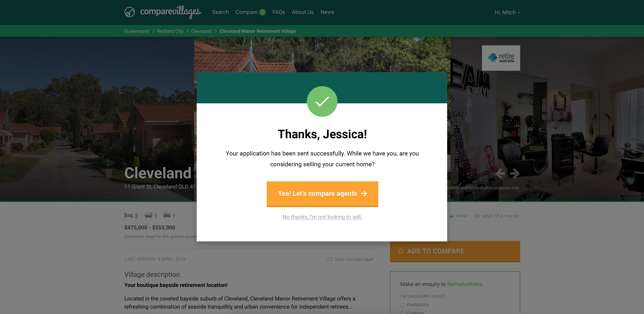Click the printer icon next to Print
The width and height of the screenshot is (644, 314).
pos(452,216)
